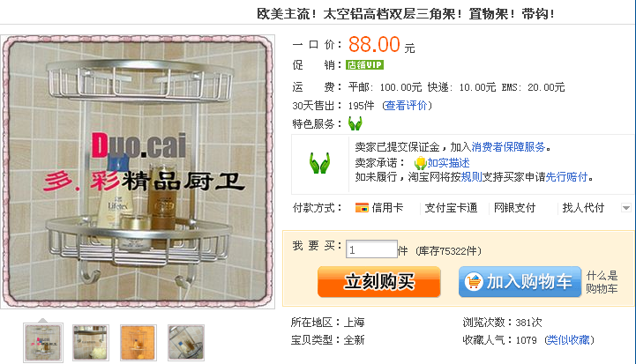The width and height of the screenshot is (636, 364).
Task: Select the first product thumbnail
Action: 43,343
